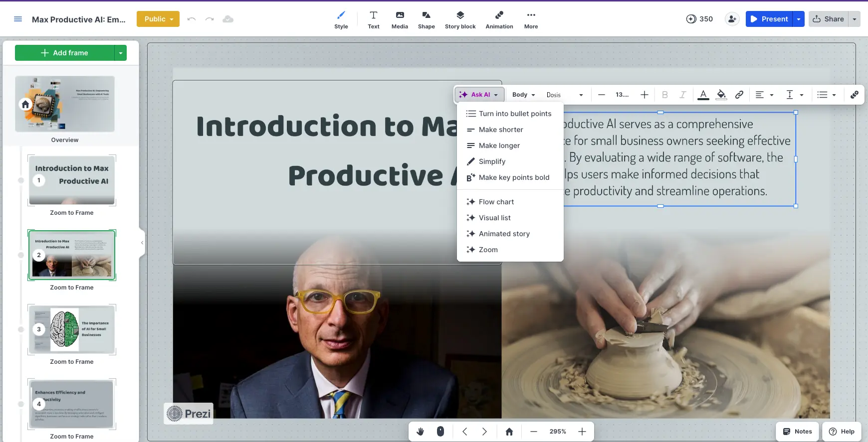The width and height of the screenshot is (868, 442).
Task: Toggle bold formatting
Action: point(664,95)
